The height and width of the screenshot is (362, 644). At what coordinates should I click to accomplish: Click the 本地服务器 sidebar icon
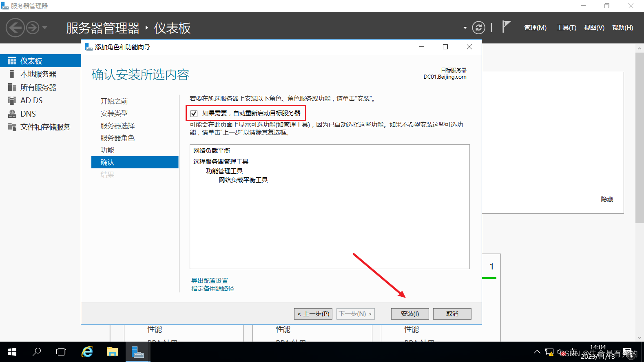12,74
